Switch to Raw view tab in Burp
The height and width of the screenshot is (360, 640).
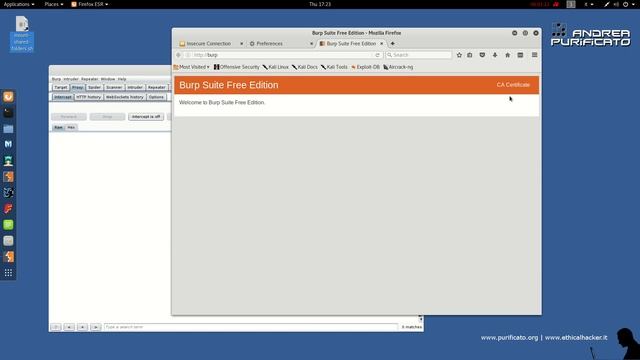click(x=58, y=127)
